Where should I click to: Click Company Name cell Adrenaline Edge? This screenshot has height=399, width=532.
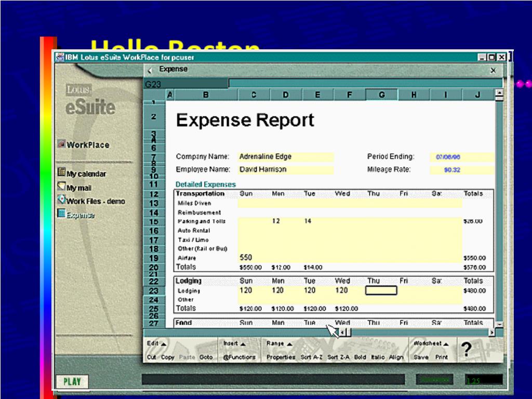286,157
